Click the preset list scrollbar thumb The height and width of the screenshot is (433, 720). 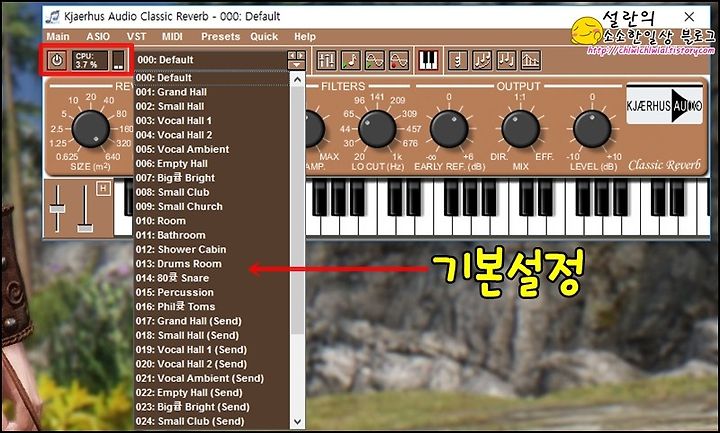point(298,210)
